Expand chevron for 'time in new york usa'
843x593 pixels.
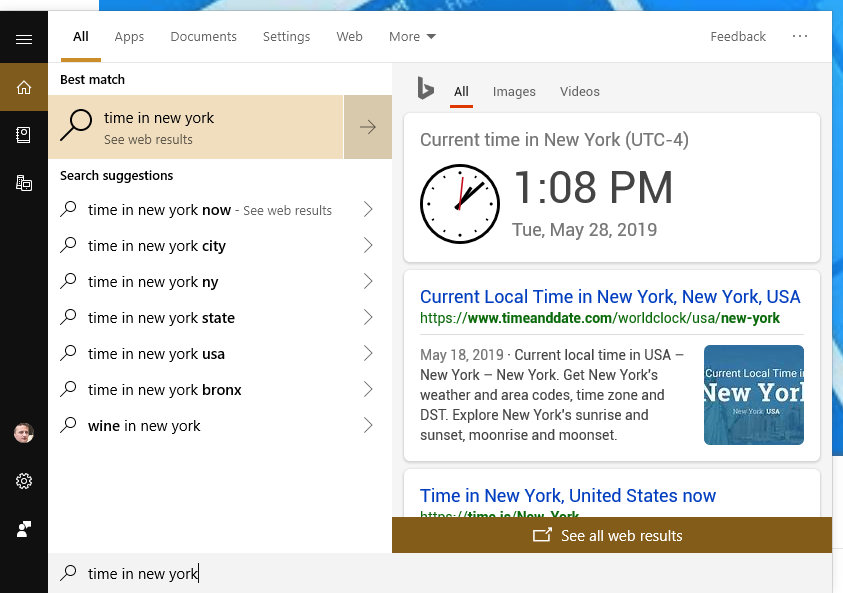coord(368,353)
